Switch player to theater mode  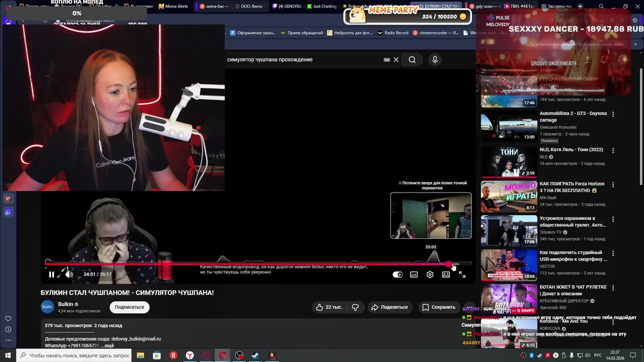click(446, 275)
